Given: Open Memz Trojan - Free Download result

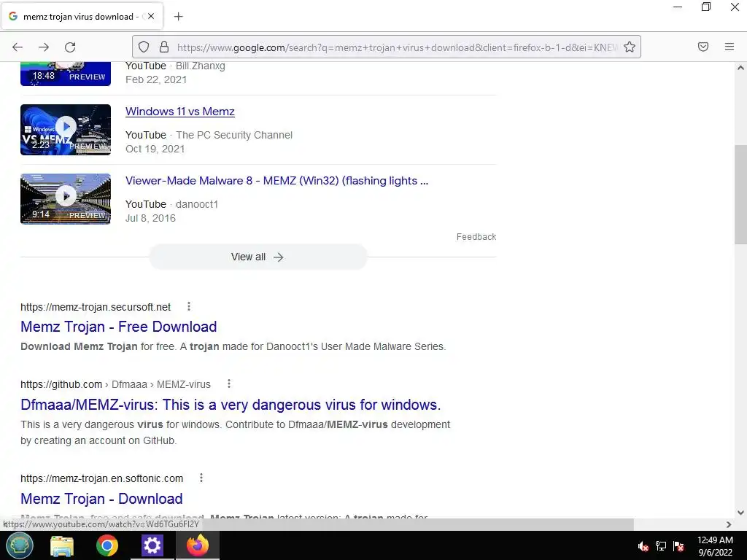Looking at the screenshot, I should click(119, 327).
